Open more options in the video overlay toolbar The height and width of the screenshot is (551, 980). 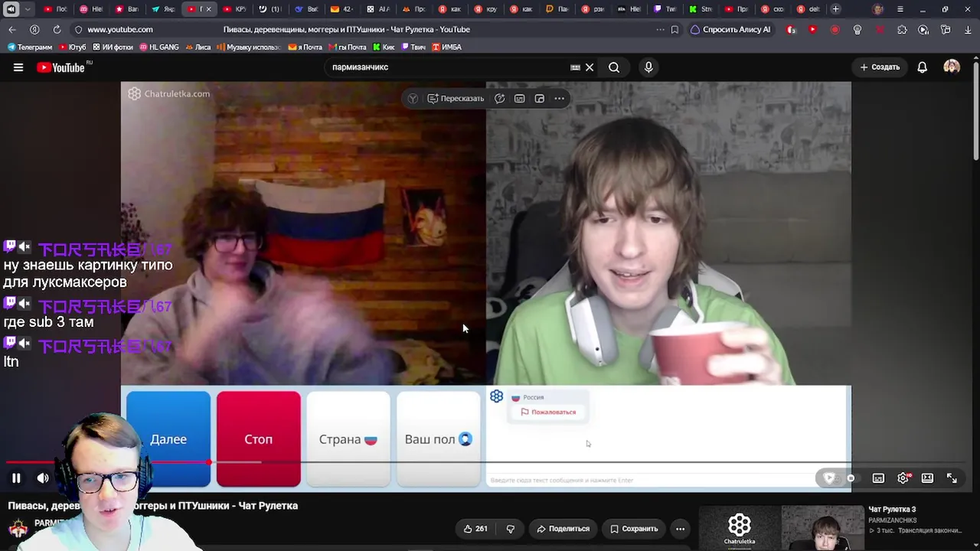pyautogui.click(x=559, y=99)
